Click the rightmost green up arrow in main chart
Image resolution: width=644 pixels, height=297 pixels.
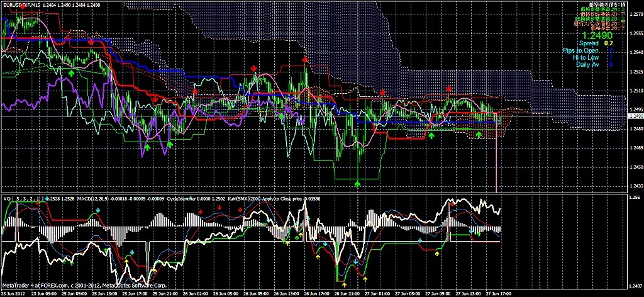pos(477,133)
